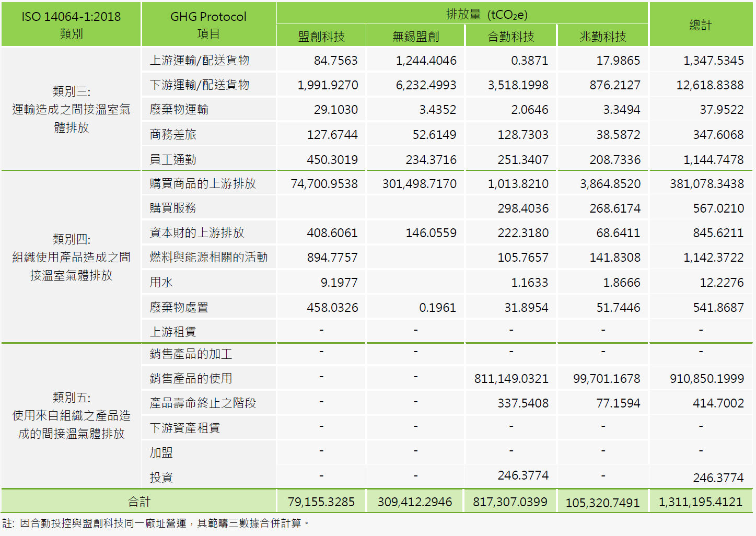Click the 商務差旅 row label

click(x=173, y=135)
